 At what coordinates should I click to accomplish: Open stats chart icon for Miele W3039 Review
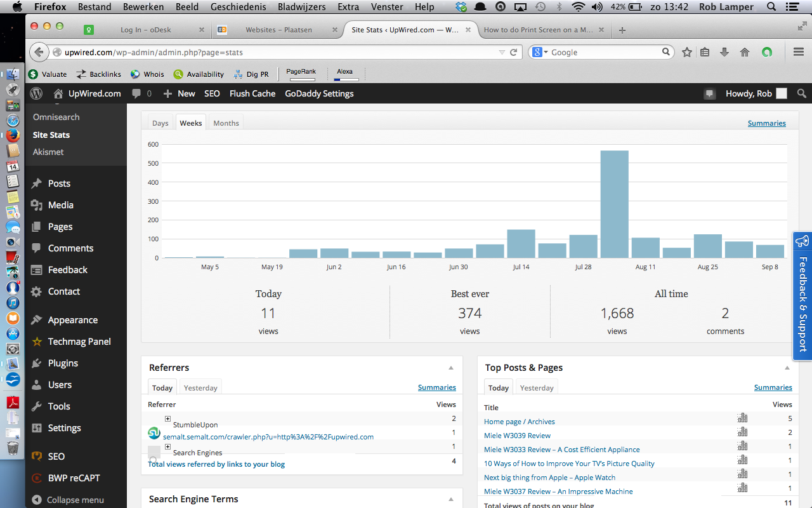point(743,432)
